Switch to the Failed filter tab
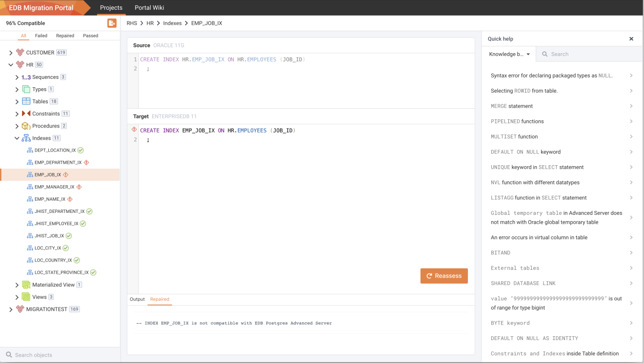 pyautogui.click(x=41, y=36)
